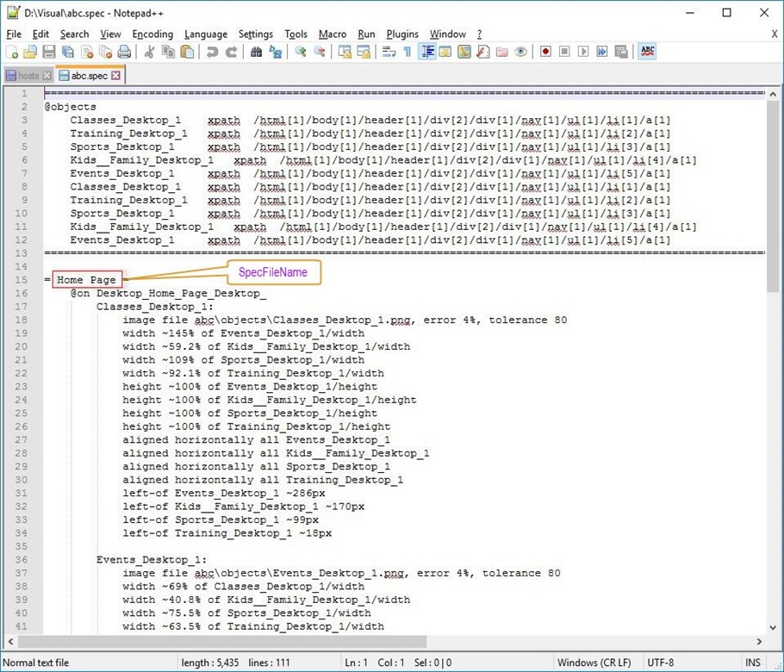
Task: Open the Macro menu
Action: pyautogui.click(x=333, y=34)
